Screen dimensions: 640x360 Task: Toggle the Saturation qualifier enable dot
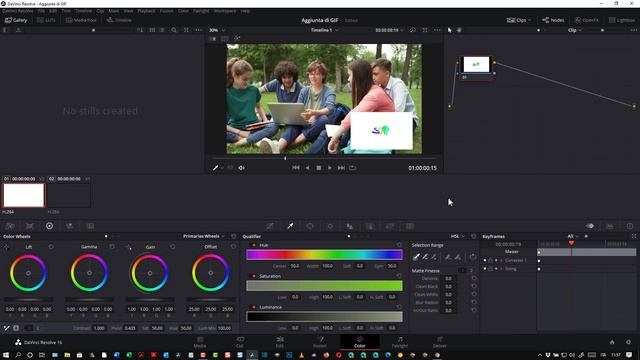pos(254,276)
